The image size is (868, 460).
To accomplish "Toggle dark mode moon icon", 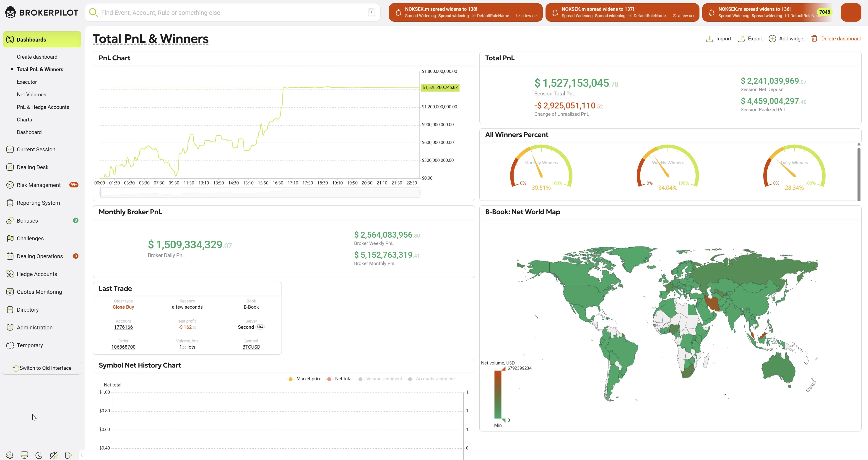I will point(39,455).
